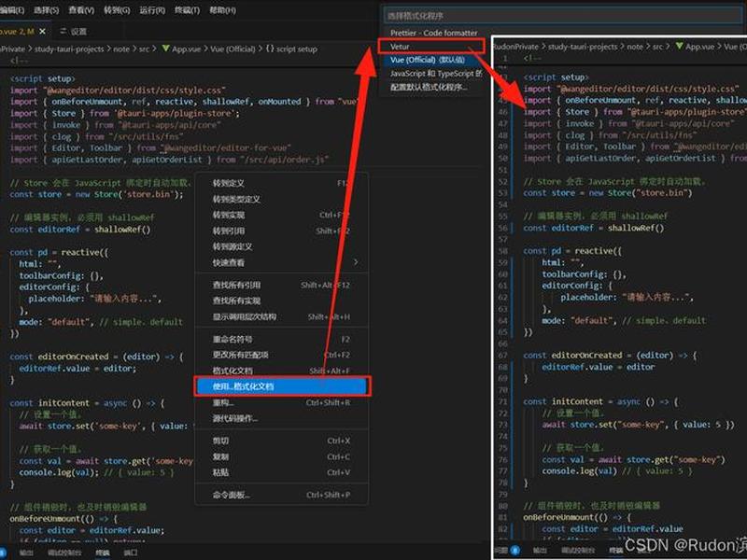
Task: Select 源代码操作... in the context menu
Action: pos(282,418)
